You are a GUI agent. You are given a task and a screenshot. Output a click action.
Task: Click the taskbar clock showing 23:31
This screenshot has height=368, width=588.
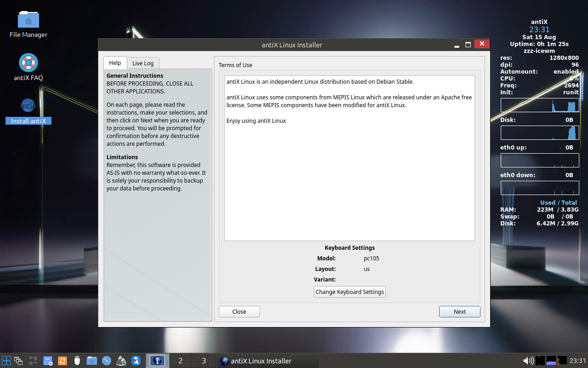tap(578, 361)
